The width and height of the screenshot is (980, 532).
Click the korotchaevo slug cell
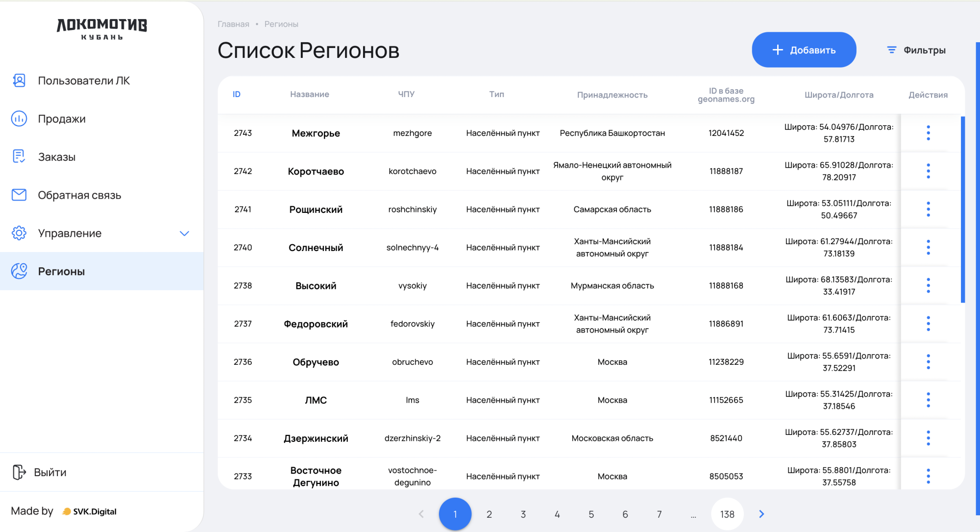pos(413,171)
